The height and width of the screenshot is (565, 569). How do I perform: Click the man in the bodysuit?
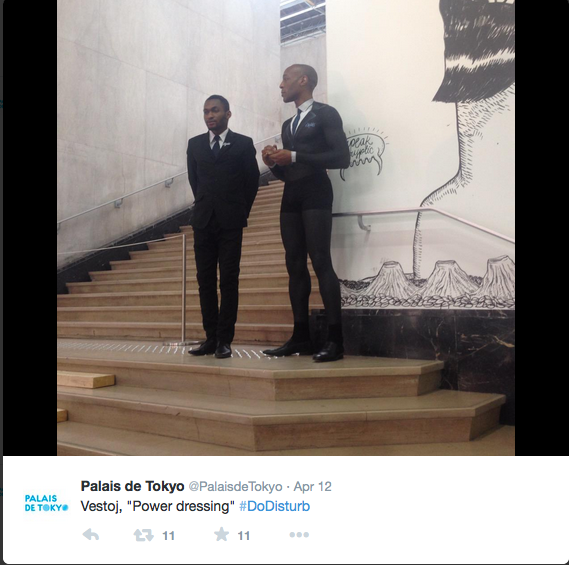click(x=306, y=213)
